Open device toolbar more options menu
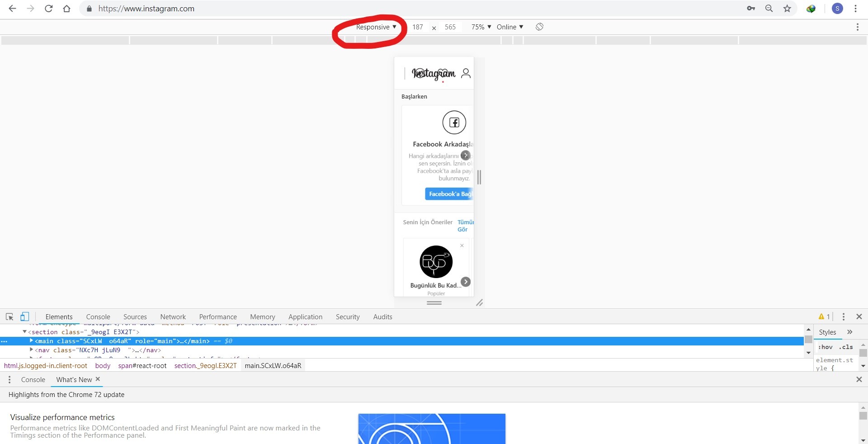Screen dimensions: 868x444 [857, 27]
